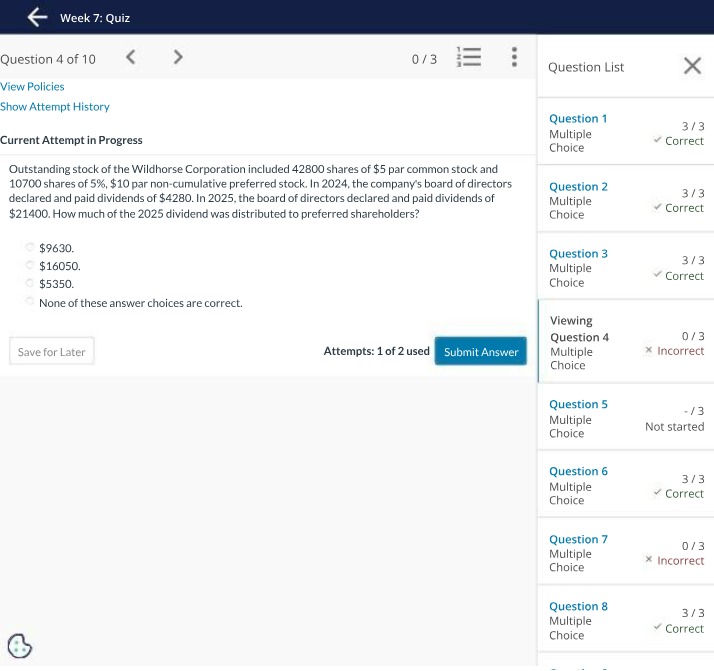
Task: Open the three-dot more options menu
Action: point(514,57)
